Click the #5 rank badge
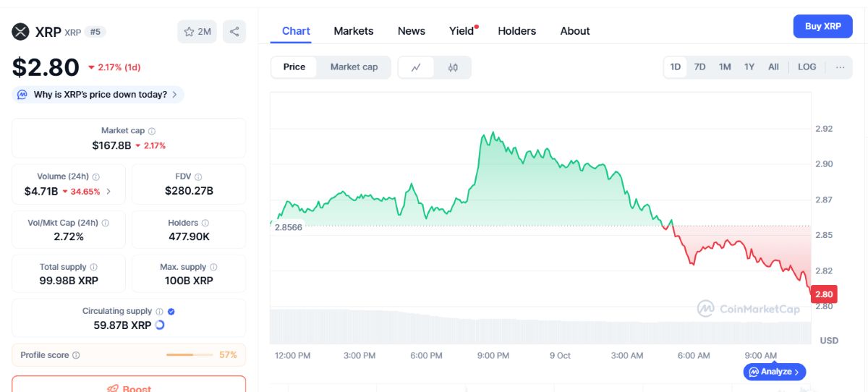 coord(95,32)
